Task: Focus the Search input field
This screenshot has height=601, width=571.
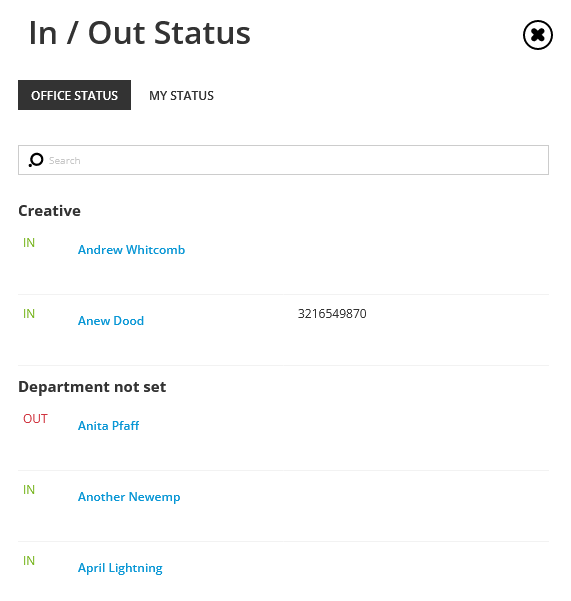Action: [x=283, y=160]
